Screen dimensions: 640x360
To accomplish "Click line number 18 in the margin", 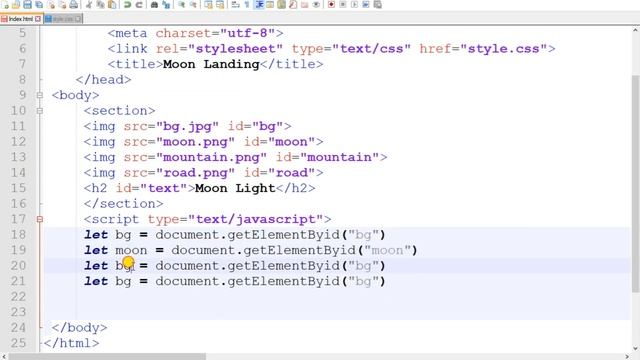I will click(x=18, y=235).
